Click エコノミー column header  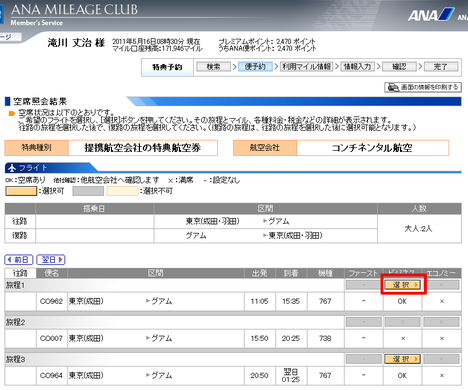(441, 273)
